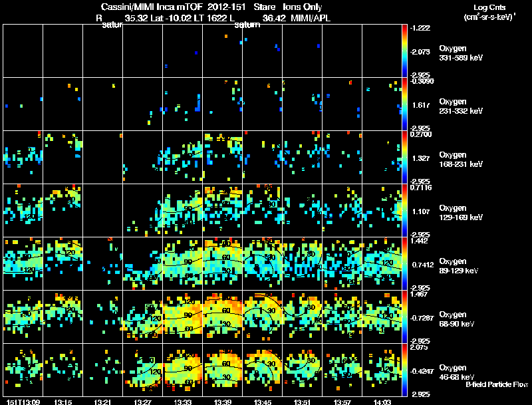Click the '13:57' time axis label
The width and height of the screenshot is (532, 405).
(x=342, y=402)
